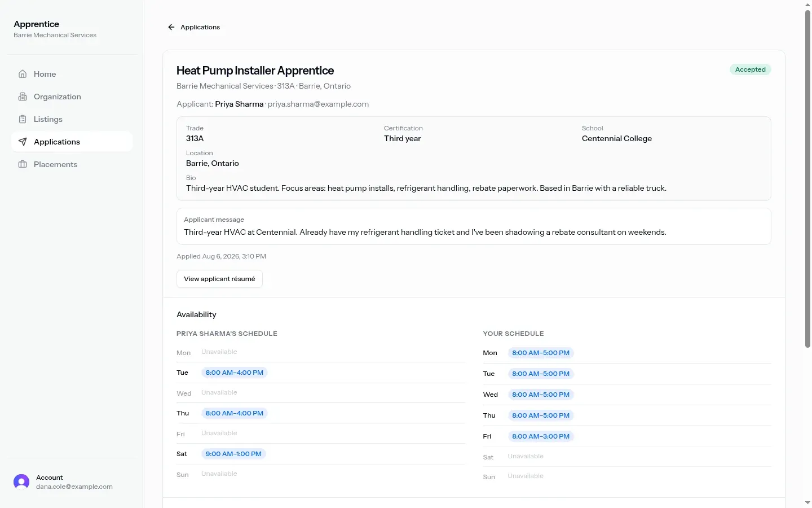812x508 pixels.
Task: Click the scrollbar down arrow
Action: coord(807,503)
